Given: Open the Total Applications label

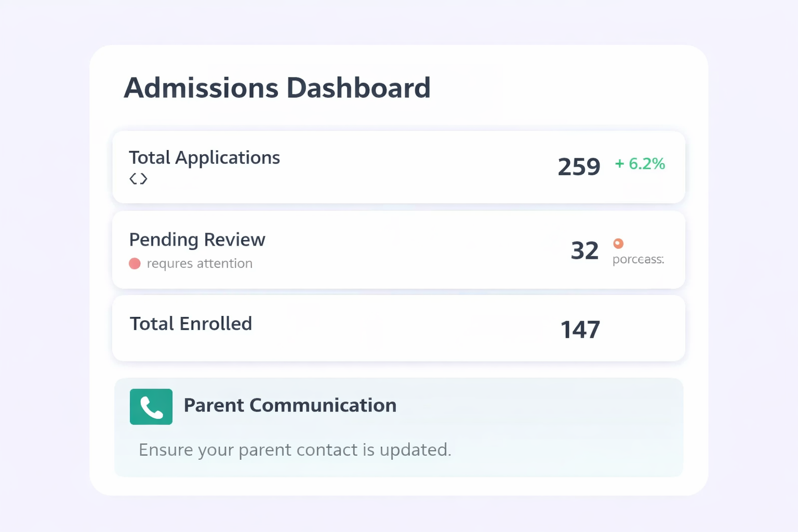Looking at the screenshot, I should (204, 158).
